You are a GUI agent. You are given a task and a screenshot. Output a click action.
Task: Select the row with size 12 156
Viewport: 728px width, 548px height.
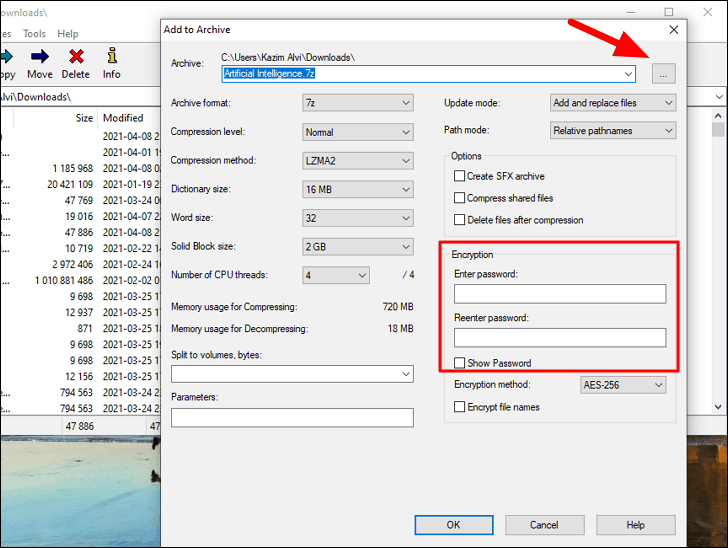80,376
